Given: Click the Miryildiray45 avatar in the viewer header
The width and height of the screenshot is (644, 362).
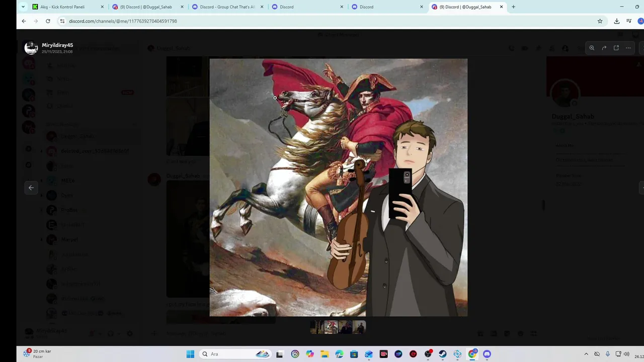Looking at the screenshot, I should pyautogui.click(x=31, y=48).
